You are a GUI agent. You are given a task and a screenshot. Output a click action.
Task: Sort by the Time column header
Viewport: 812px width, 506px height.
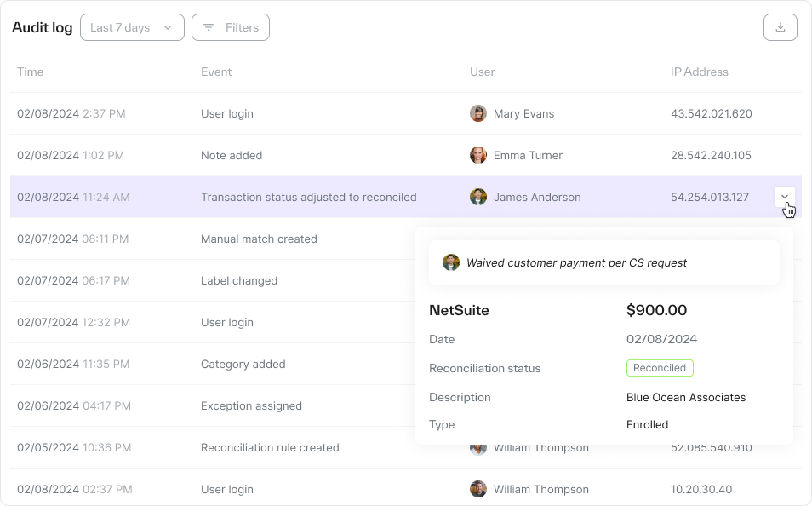pyautogui.click(x=31, y=72)
